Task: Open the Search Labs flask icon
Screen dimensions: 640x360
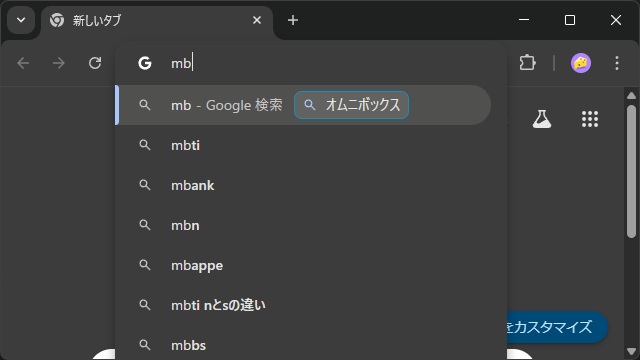Action: pyautogui.click(x=542, y=119)
